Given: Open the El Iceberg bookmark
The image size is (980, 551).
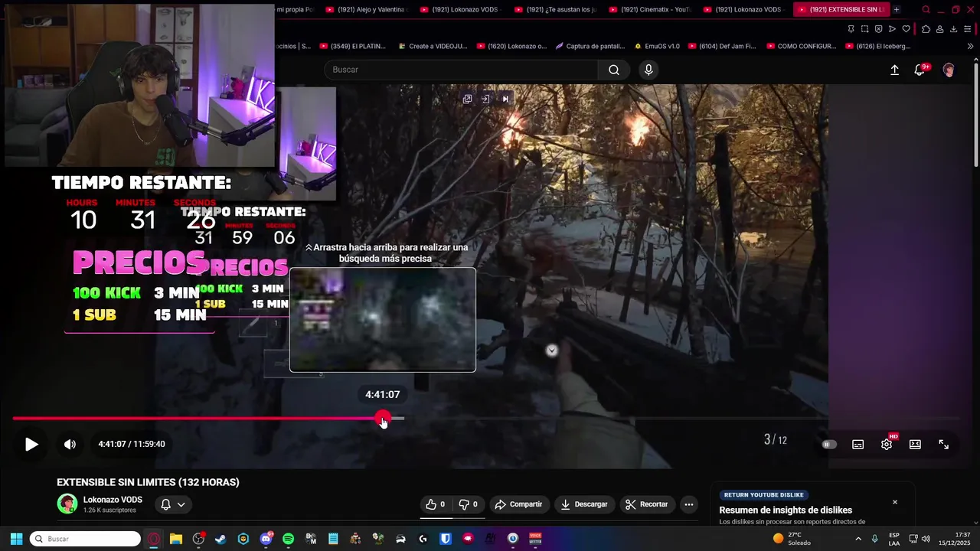Looking at the screenshot, I should [x=879, y=46].
